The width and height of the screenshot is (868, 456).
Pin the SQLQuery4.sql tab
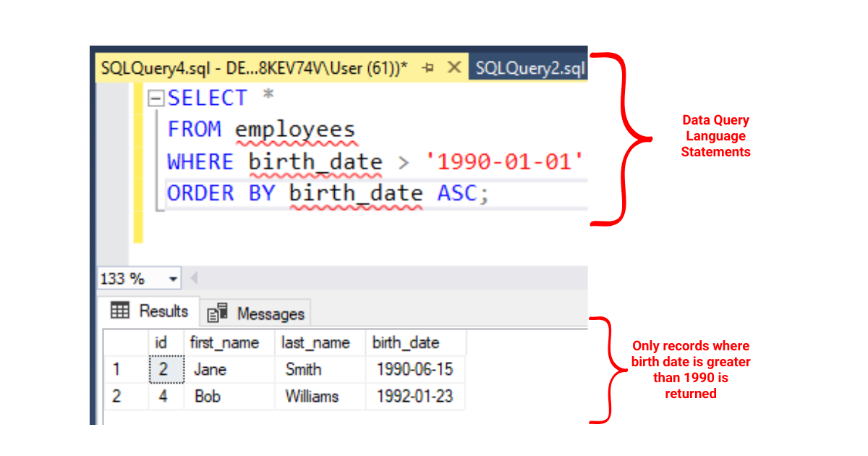pyautogui.click(x=428, y=69)
